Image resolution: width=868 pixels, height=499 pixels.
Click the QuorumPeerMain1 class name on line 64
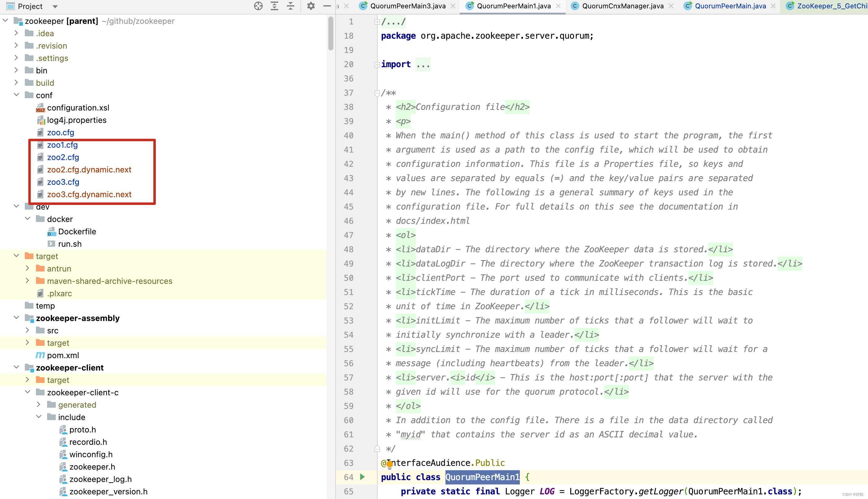[482, 477]
